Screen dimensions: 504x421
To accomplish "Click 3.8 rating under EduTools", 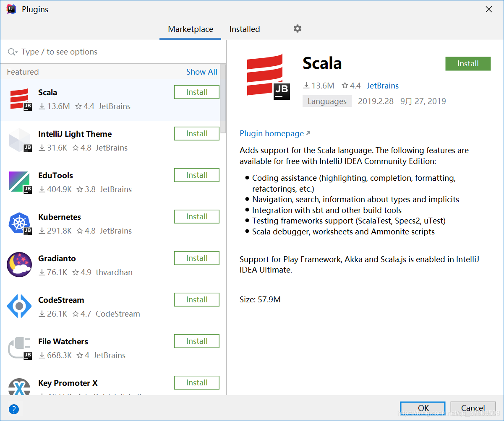I will 86,189.
